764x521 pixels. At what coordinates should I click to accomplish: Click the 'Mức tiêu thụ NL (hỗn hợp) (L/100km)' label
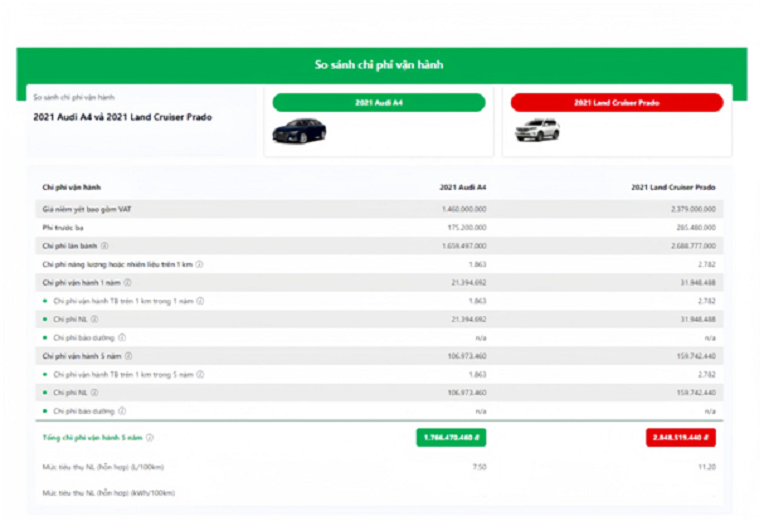coord(103,467)
